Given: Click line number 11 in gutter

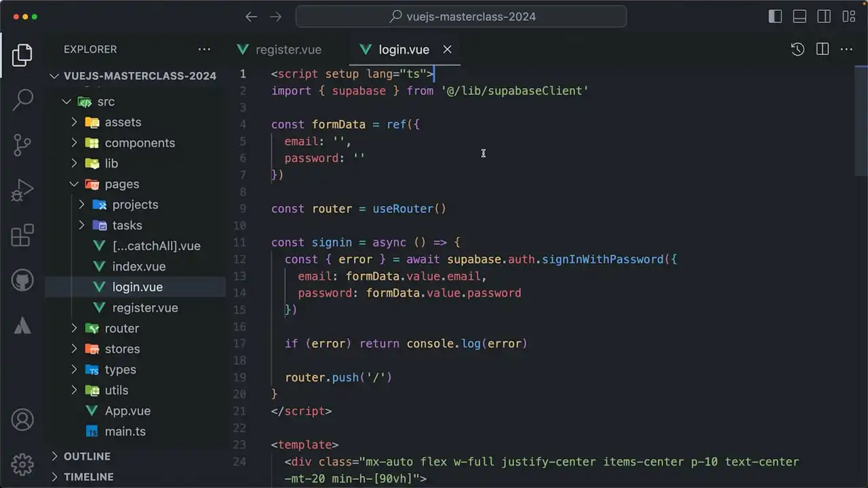Looking at the screenshot, I should pyautogui.click(x=239, y=243).
